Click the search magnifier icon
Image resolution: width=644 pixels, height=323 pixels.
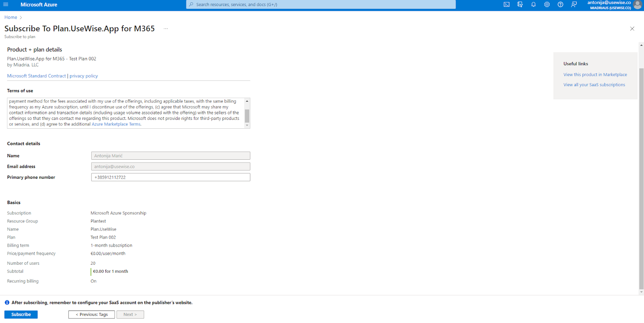click(191, 4)
